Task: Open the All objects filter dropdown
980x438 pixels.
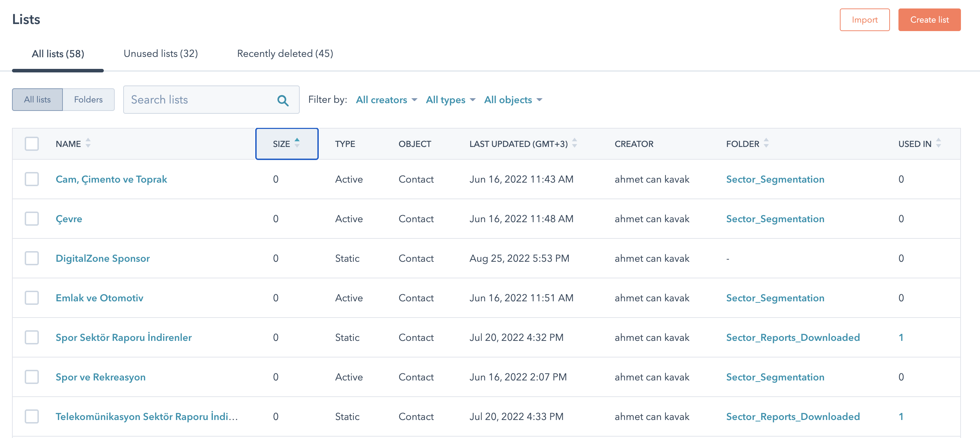Action: click(x=513, y=100)
